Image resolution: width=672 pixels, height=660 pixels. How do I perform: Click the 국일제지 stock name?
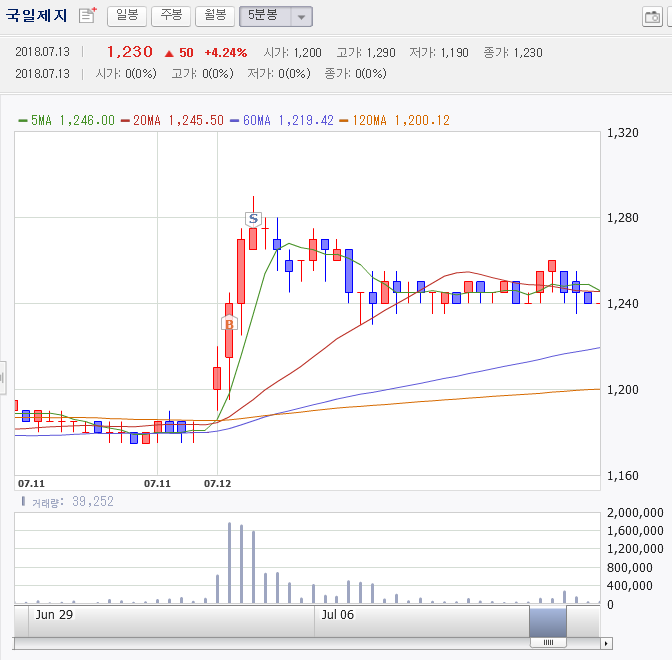(x=36, y=15)
